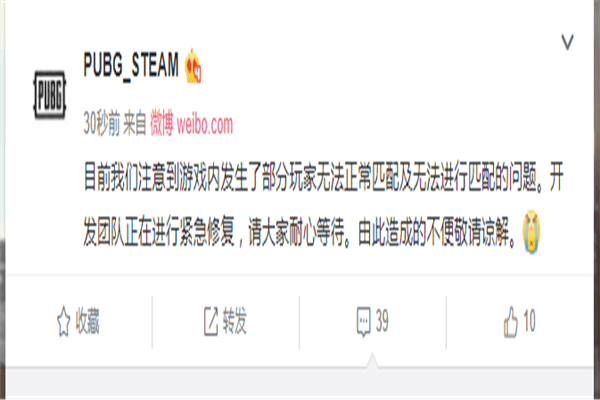The image size is (600, 400).
Task: Click the star icon to favorite post
Action: pos(64,321)
